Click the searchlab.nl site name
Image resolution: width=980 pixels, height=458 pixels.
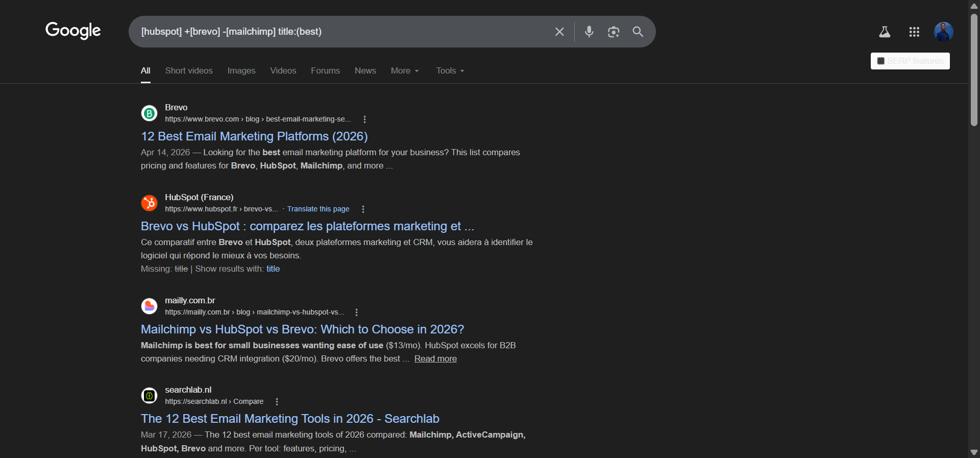[188, 390]
